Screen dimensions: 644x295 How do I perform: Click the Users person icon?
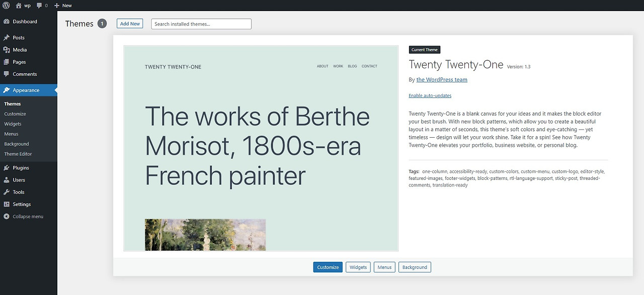click(7, 180)
